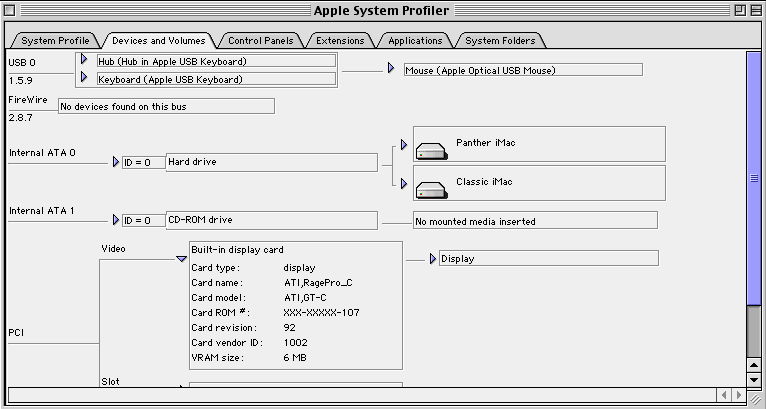This screenshot has width=766, height=409.
Task: Expand the Panther iMac volume details
Action: click(x=404, y=145)
